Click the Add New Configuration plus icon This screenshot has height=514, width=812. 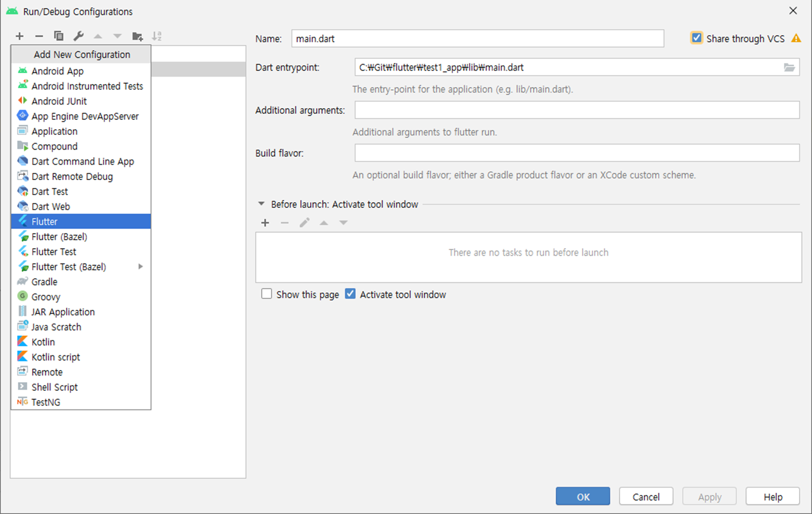[19, 36]
